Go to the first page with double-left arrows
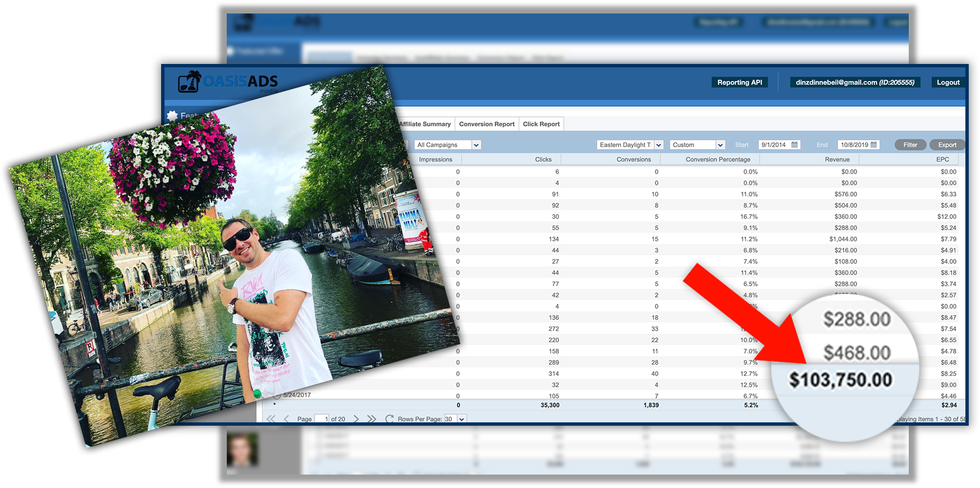The height and width of the screenshot is (488, 980). [x=271, y=419]
